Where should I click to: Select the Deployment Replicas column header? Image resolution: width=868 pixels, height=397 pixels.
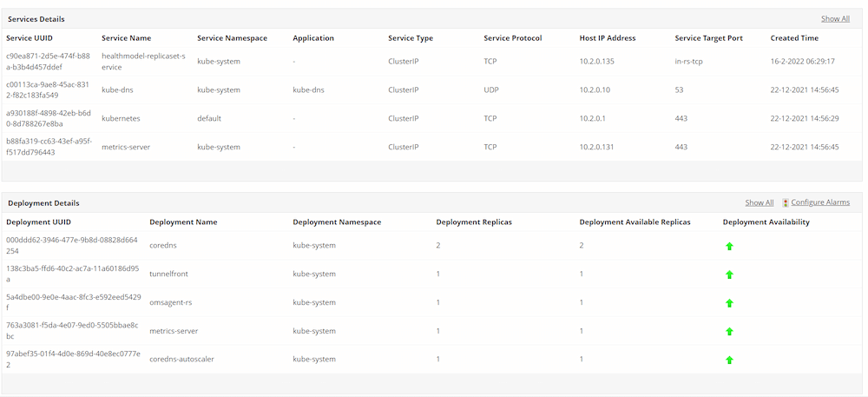click(474, 222)
